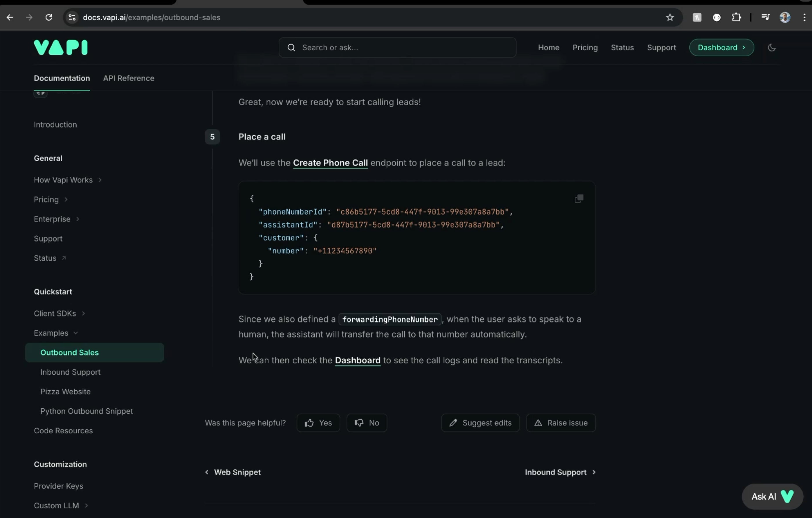Click the thumbs-up Yes button
The width and height of the screenshot is (812, 518).
click(318, 423)
